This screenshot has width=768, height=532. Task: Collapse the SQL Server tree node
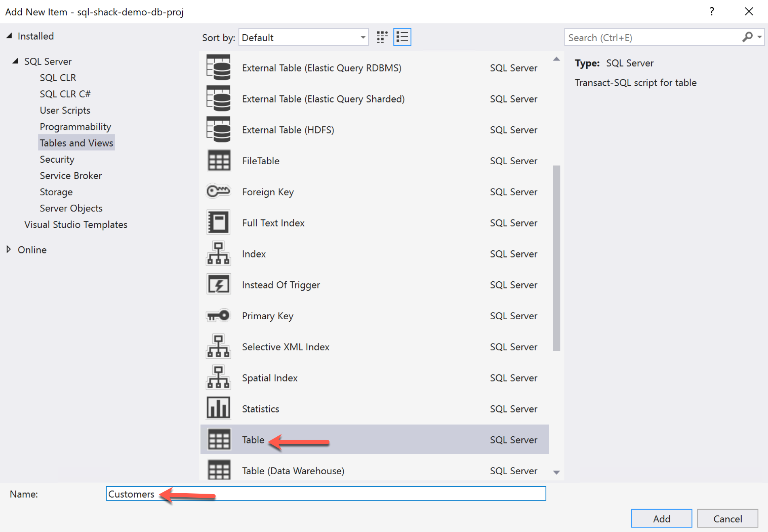point(15,61)
